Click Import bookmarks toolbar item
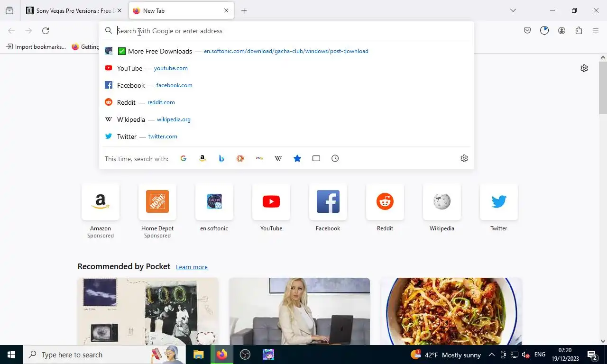Viewport: 607px width, 364px height. [36, 46]
